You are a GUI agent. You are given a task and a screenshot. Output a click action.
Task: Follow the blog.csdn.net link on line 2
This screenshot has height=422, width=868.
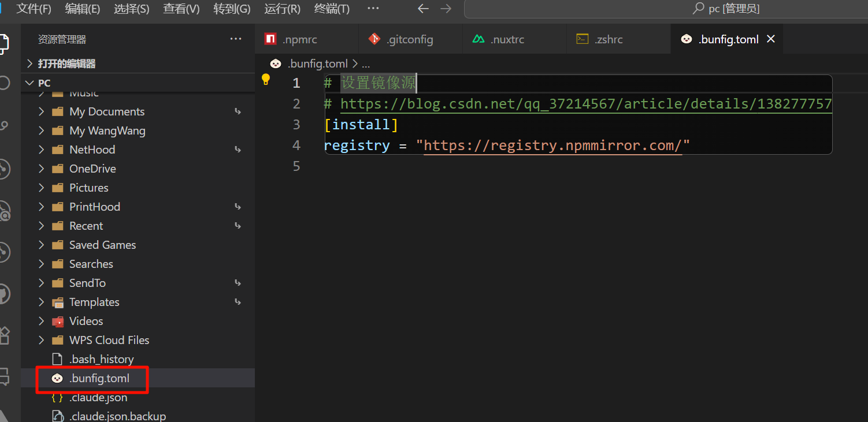point(586,104)
